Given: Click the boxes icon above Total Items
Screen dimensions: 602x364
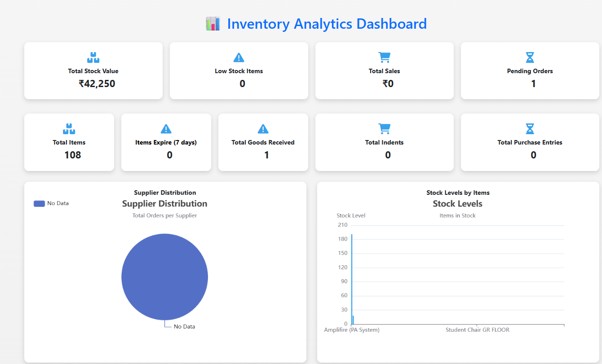Looking at the screenshot, I should click(69, 129).
